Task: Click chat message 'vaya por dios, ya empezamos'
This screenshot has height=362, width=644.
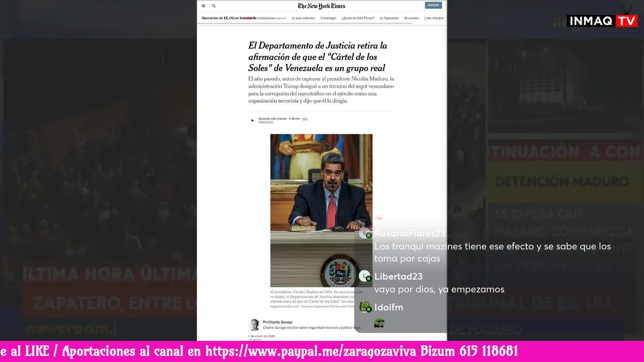Action: 439,289
